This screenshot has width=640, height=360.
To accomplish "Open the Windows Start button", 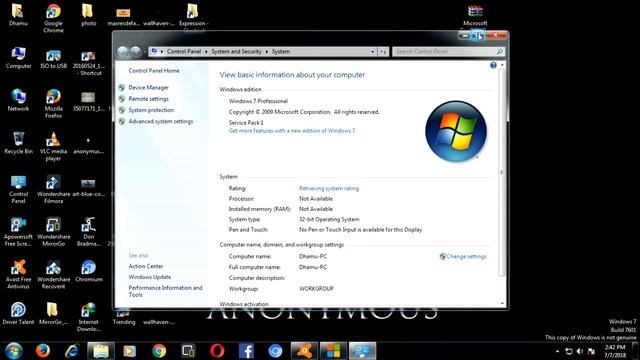I will click(13, 351).
